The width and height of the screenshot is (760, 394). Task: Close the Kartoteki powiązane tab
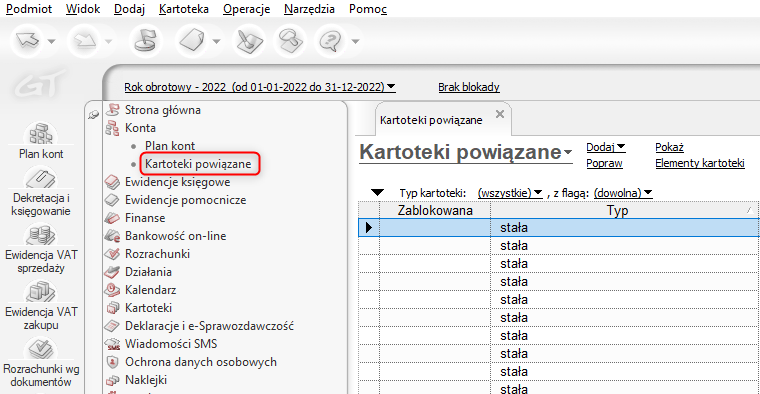coord(500,114)
